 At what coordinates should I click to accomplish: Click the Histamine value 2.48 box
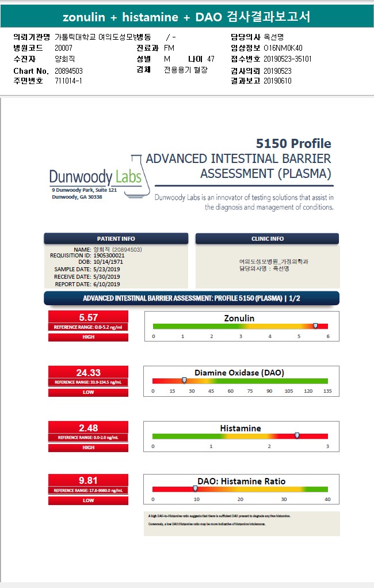point(89,428)
